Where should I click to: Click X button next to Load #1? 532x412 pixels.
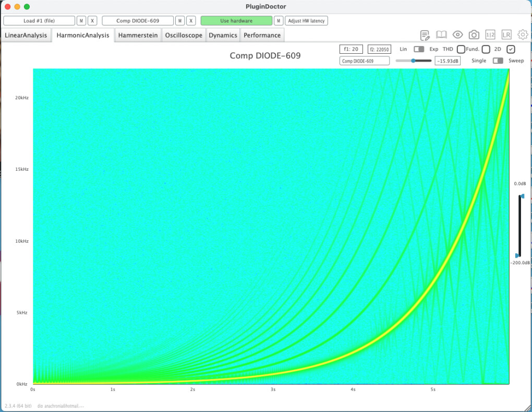click(x=92, y=21)
